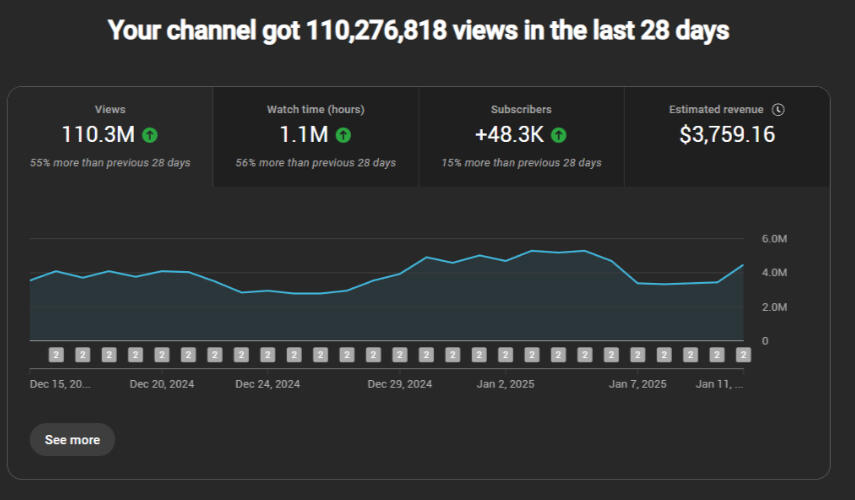Open the Subscribers metric tab
This screenshot has height=500, width=855.
(521, 136)
